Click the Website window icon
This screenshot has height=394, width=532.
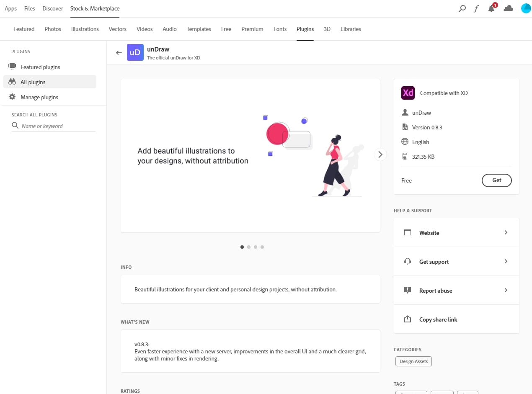click(x=408, y=233)
